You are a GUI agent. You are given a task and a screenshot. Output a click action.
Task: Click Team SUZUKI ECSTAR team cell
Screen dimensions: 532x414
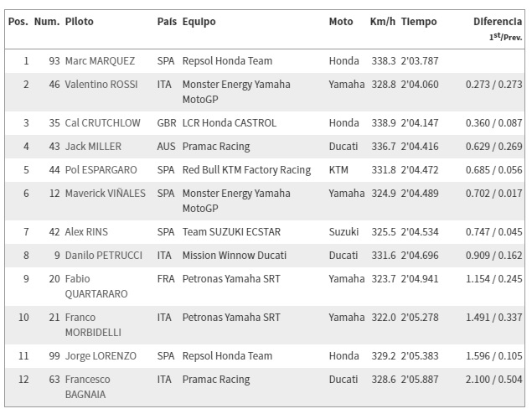point(231,232)
